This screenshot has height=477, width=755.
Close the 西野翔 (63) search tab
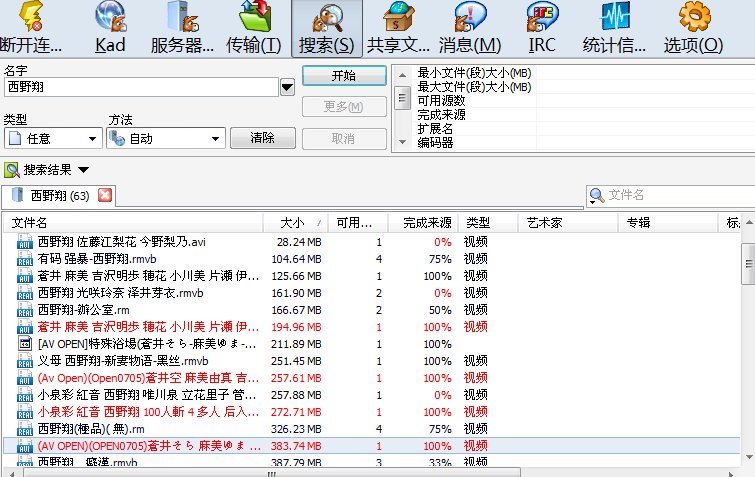pyautogui.click(x=105, y=195)
